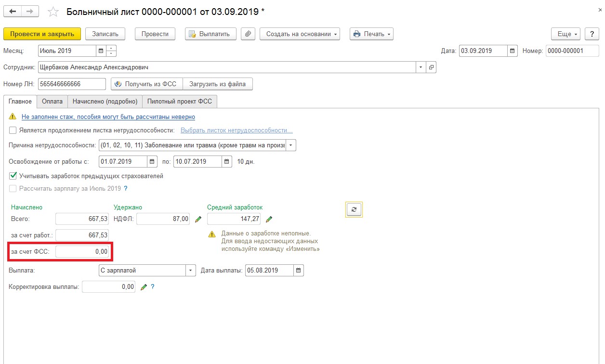Expand Причина нетрудоспособности dropdown
The height and width of the screenshot is (364, 605).
pyautogui.click(x=291, y=145)
